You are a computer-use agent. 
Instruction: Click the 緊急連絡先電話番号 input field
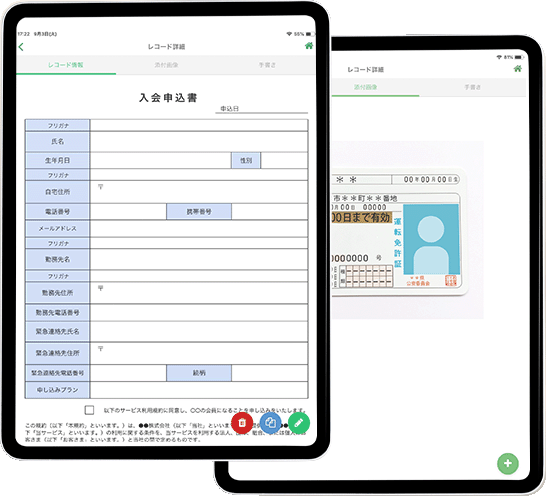(x=128, y=373)
